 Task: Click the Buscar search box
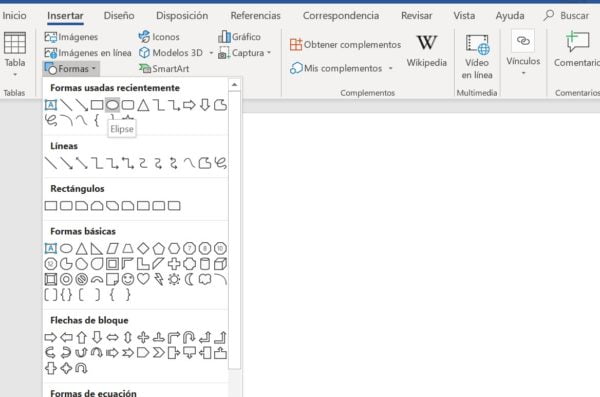pyautogui.click(x=567, y=16)
